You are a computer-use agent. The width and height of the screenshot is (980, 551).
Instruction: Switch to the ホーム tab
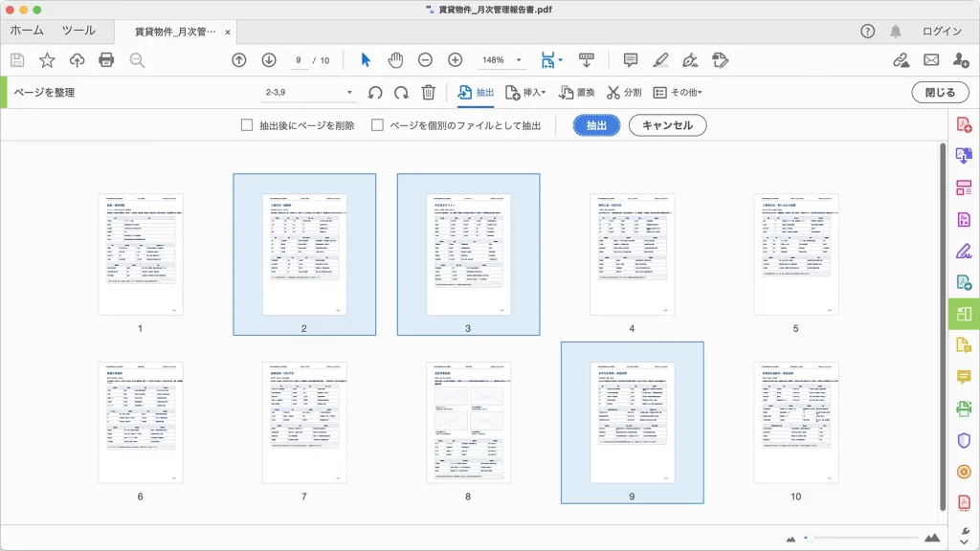(27, 31)
